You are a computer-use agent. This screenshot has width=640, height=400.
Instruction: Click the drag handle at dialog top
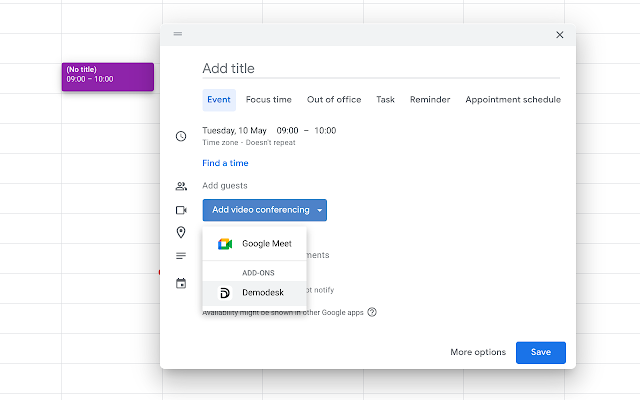pos(178,34)
